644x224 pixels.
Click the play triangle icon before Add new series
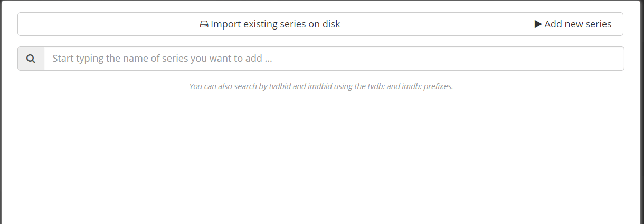pos(538,24)
